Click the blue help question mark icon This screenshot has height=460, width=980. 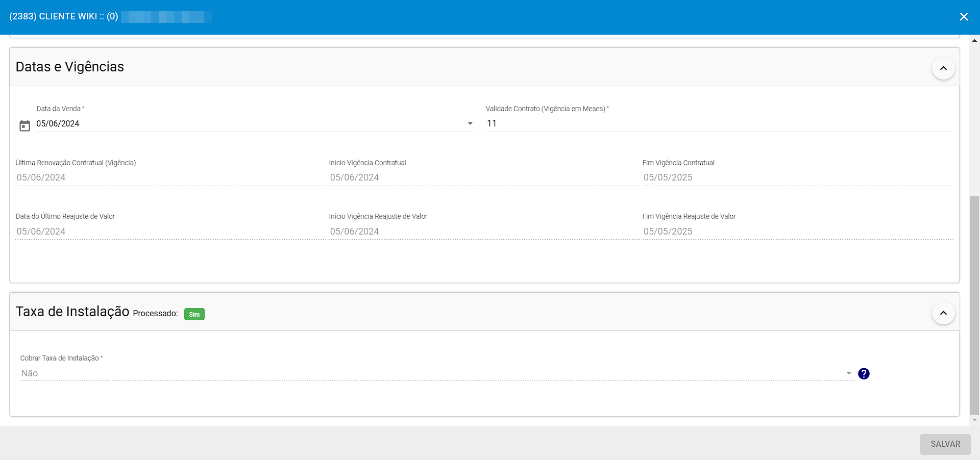(864, 374)
